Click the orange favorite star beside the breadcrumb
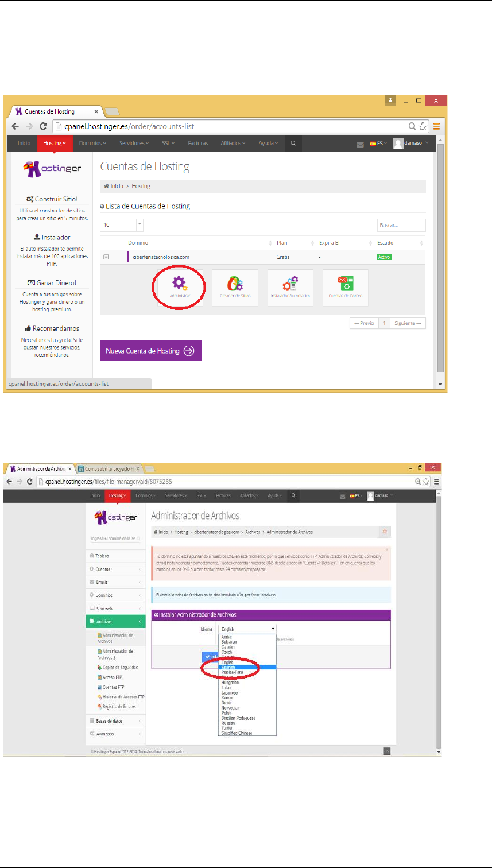 (x=385, y=532)
